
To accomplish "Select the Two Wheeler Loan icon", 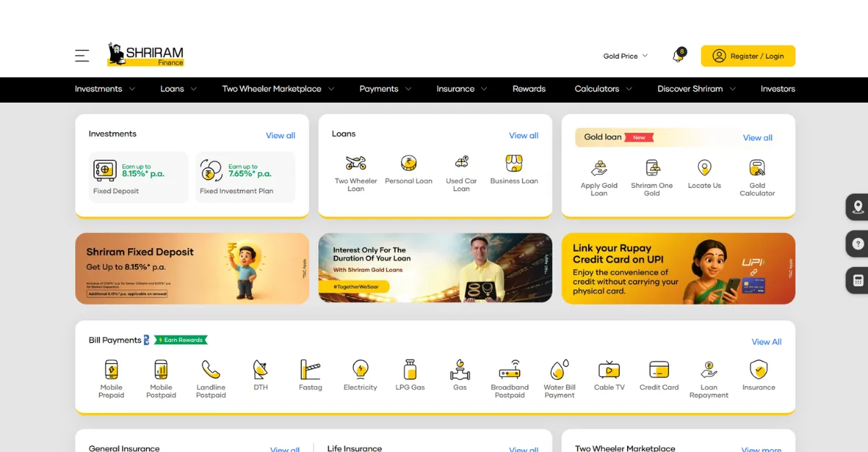I will tap(356, 163).
